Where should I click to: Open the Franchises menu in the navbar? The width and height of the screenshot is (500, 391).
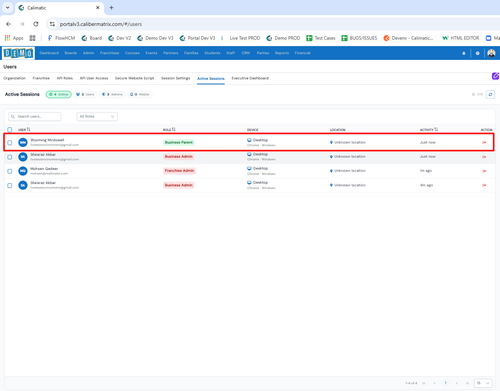pyautogui.click(x=109, y=53)
